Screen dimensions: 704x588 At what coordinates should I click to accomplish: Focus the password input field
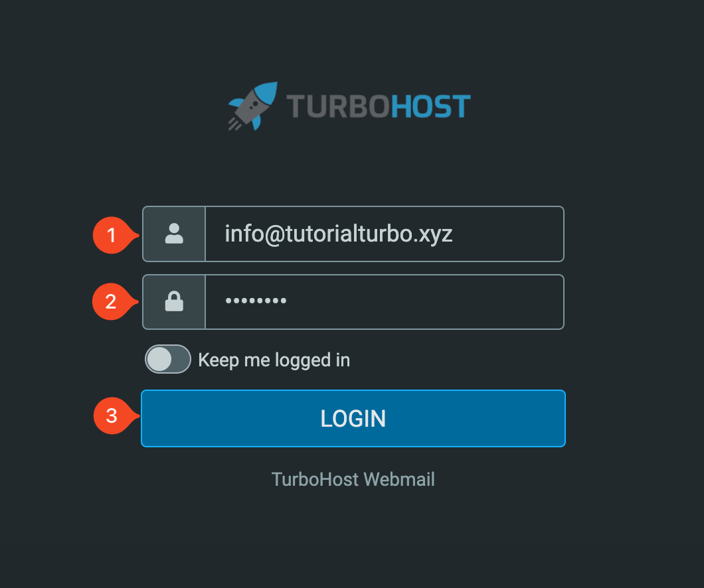click(x=385, y=302)
